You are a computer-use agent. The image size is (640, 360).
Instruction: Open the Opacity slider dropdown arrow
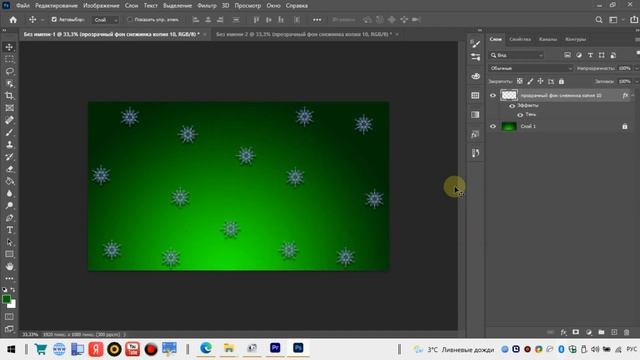(636, 68)
